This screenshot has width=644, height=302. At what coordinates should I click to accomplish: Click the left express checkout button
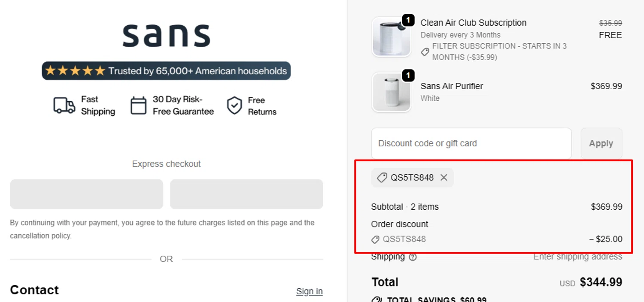(87, 194)
